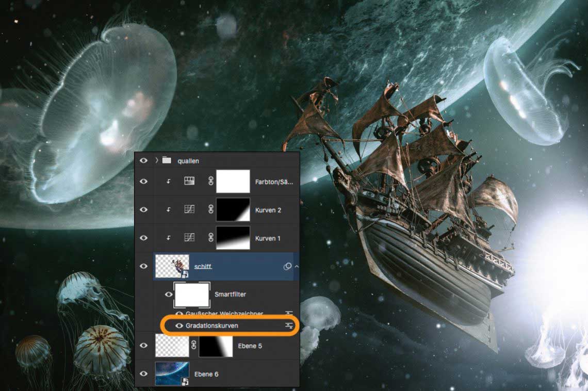Click the Gaußscher Weichzeichner filter name
The height and width of the screenshot is (391, 588).
[x=224, y=313]
